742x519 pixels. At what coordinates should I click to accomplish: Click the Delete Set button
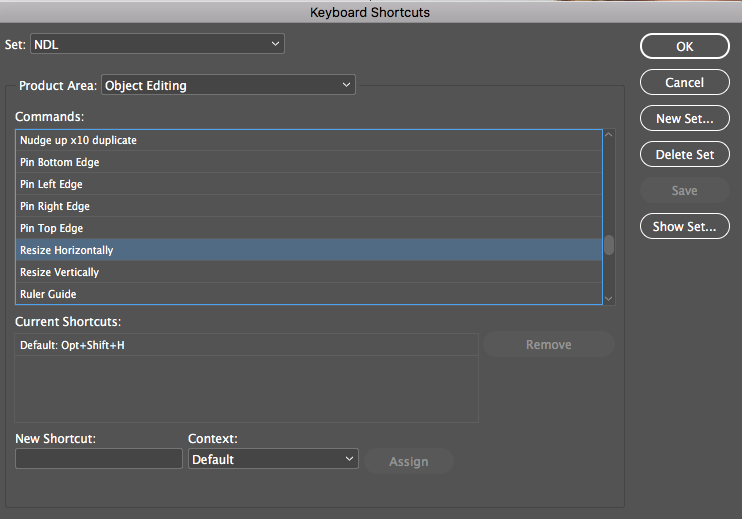point(684,154)
